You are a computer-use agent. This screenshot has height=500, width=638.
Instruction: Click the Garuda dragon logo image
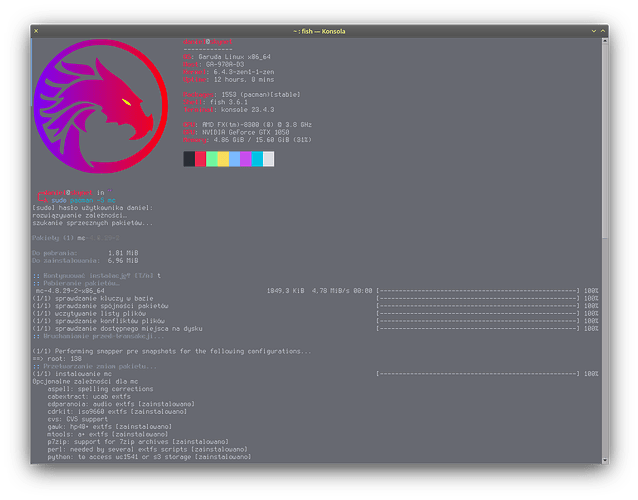pyautogui.click(x=101, y=106)
